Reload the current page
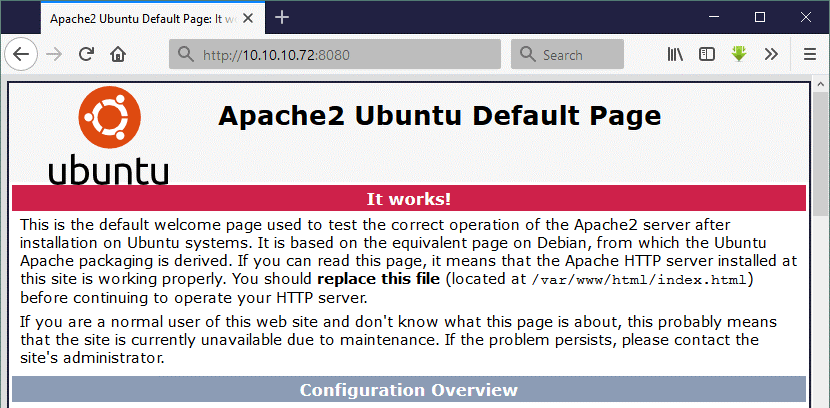The image size is (830, 408). click(86, 54)
